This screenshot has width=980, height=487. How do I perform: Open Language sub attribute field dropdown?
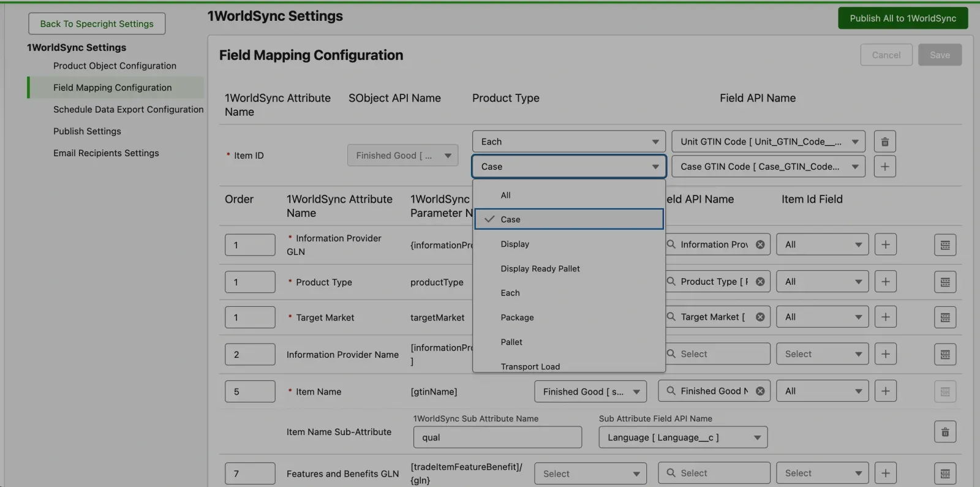[x=683, y=437]
